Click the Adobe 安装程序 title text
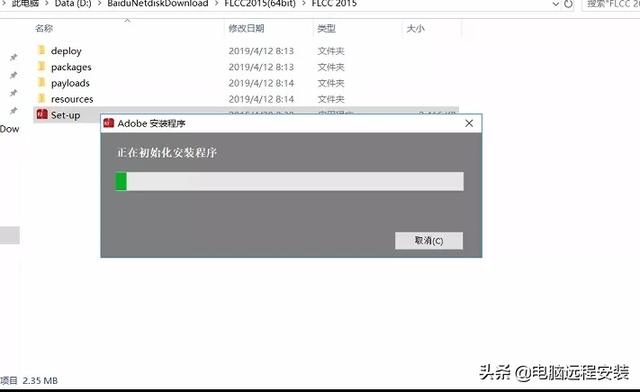 (x=151, y=123)
